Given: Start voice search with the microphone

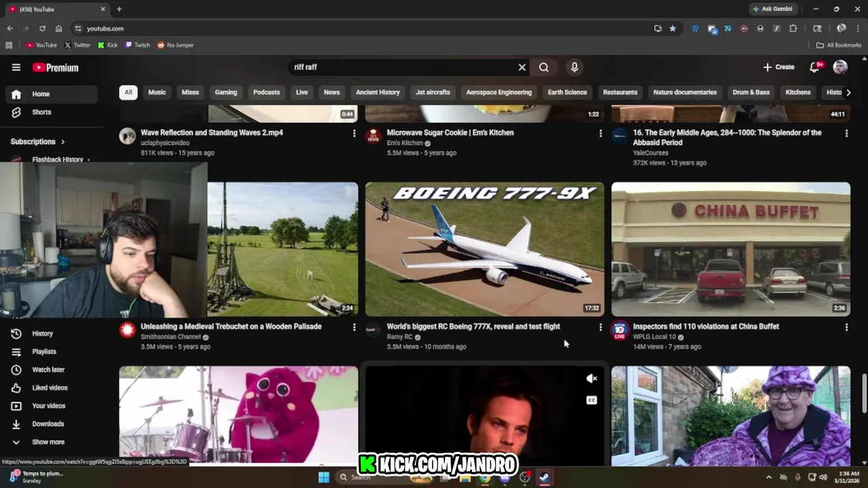Looking at the screenshot, I should pyautogui.click(x=574, y=67).
